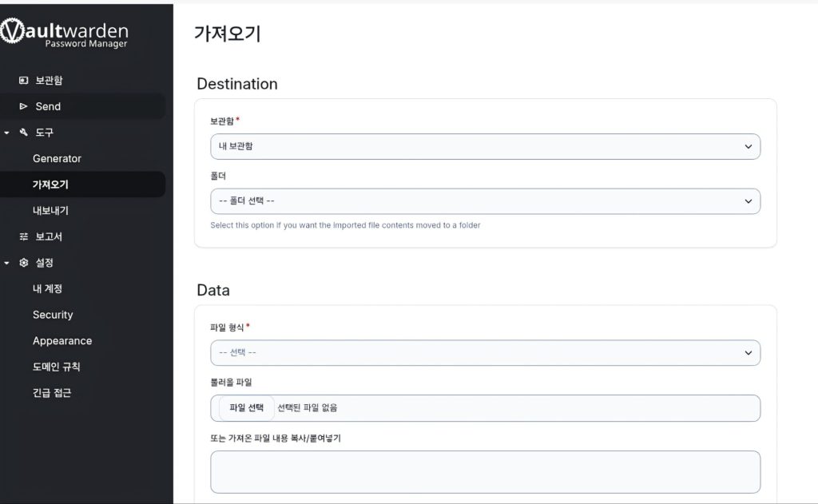Viewport: 818px width, 504px height.
Task: Click the 파일 선택 button
Action: [x=246, y=408]
